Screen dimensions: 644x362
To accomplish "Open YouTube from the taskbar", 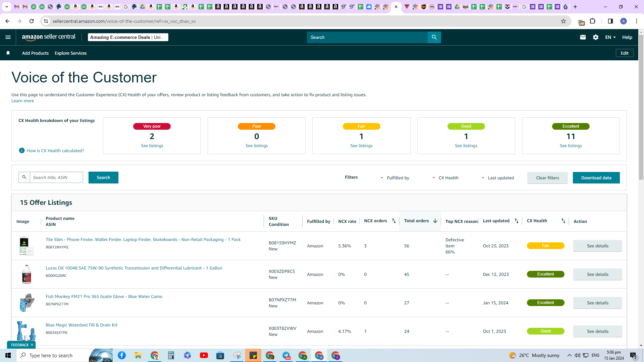I will tap(204, 355).
